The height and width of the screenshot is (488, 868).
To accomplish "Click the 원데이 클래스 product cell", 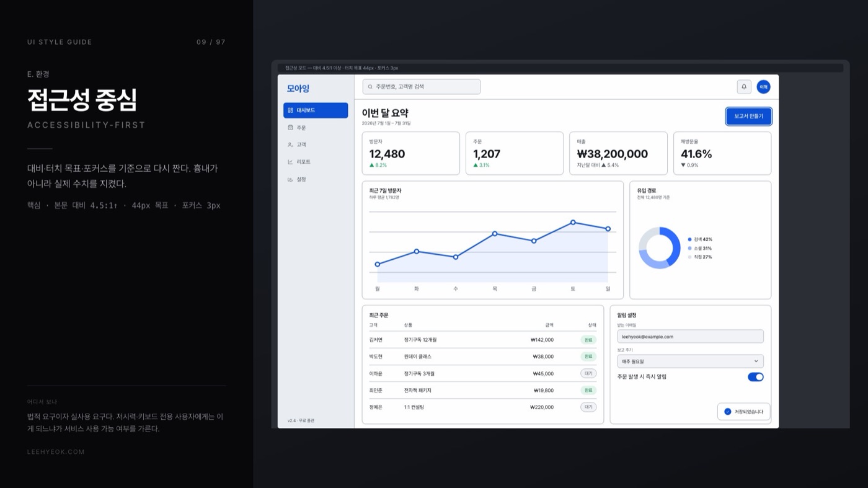I will click(418, 357).
